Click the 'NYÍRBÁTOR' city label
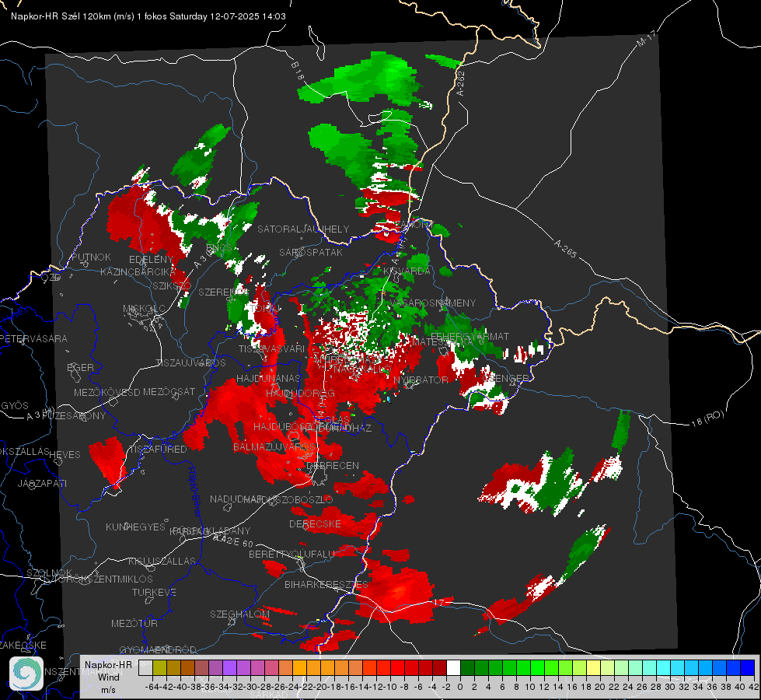Image resolution: width=761 pixels, height=700 pixels. [x=421, y=380]
